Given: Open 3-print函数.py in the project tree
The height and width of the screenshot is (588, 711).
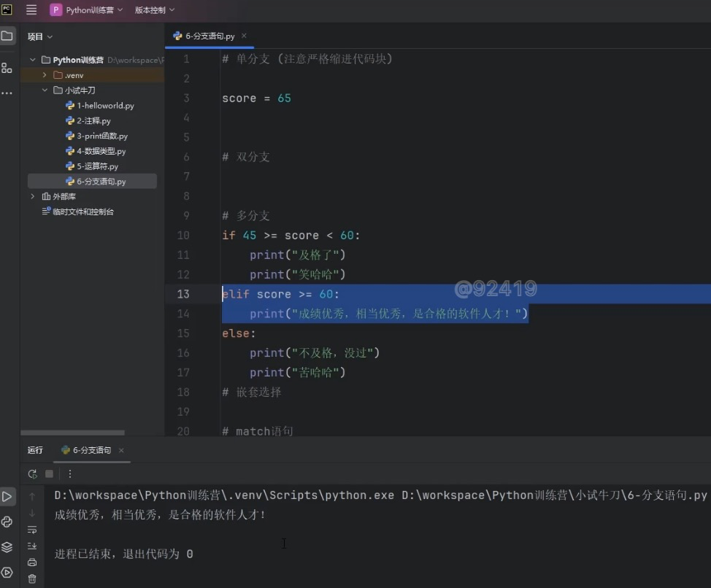Looking at the screenshot, I should (x=97, y=136).
